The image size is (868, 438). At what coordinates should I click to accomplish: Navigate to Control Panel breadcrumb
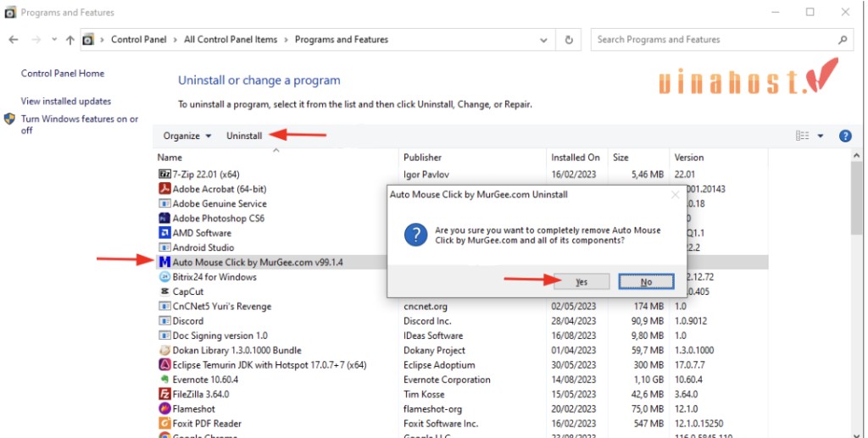[139, 40]
